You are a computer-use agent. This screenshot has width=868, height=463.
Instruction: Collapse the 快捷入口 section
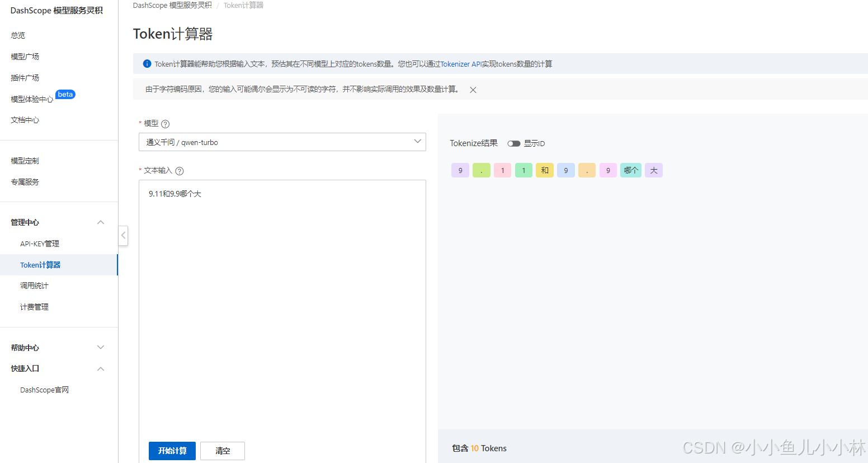tap(101, 368)
